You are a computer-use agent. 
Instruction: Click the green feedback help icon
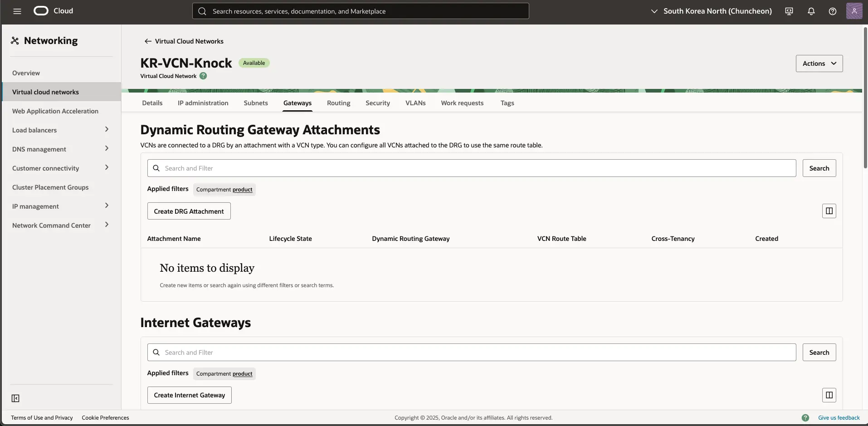[805, 418]
